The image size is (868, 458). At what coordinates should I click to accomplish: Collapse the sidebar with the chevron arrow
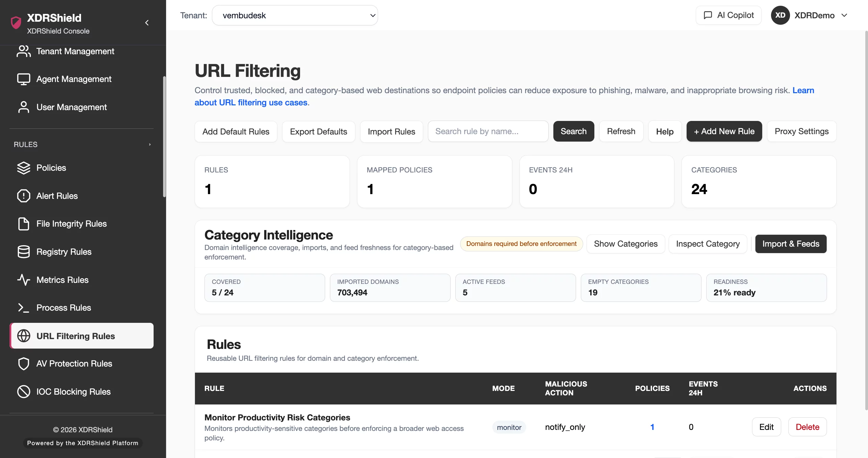147,23
